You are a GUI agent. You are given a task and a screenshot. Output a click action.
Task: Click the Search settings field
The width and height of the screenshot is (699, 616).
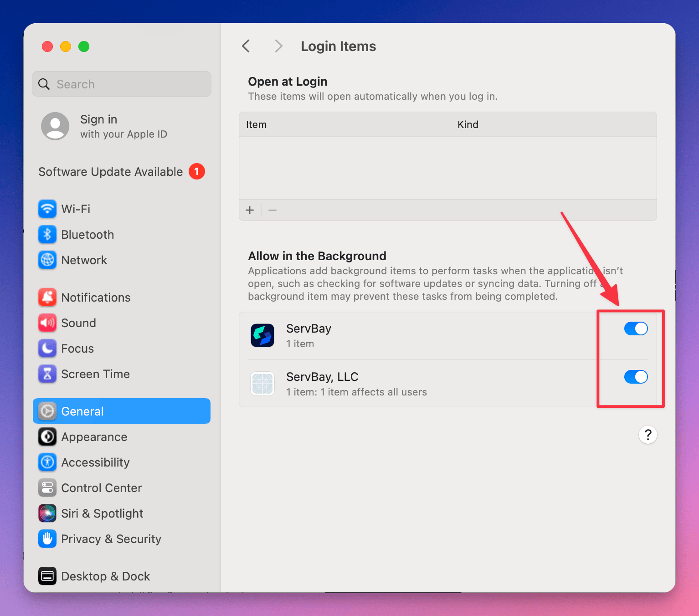tap(122, 84)
